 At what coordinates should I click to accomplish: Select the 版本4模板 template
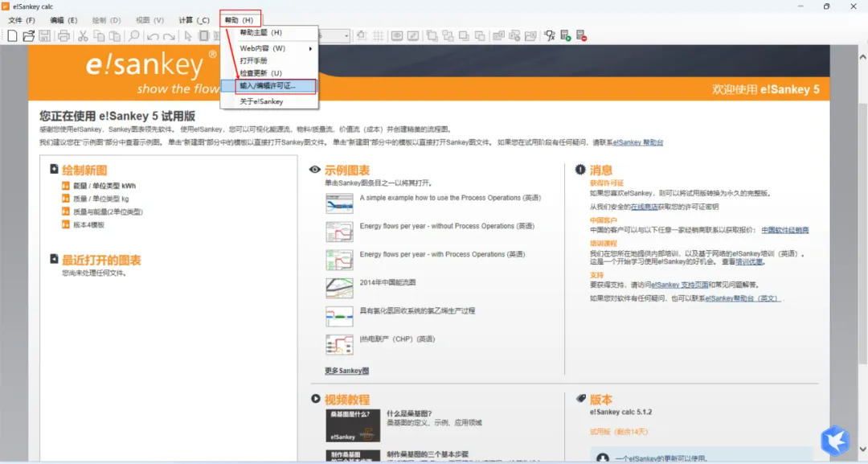point(88,225)
